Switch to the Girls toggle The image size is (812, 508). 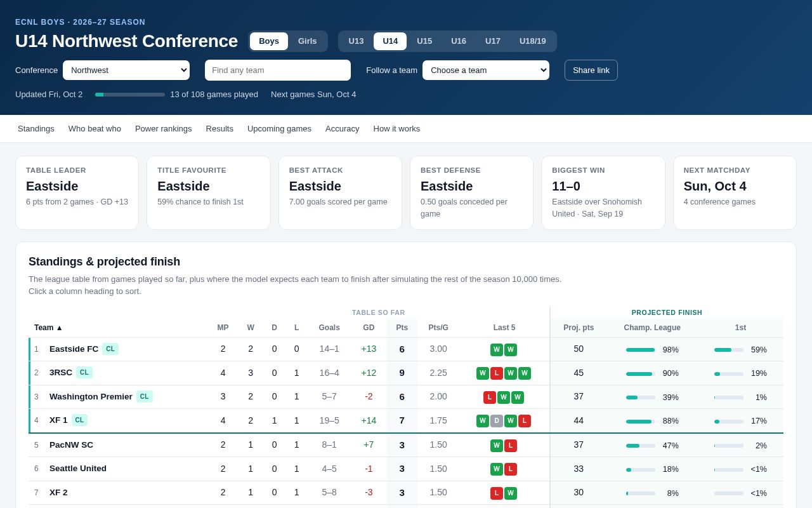point(307,41)
